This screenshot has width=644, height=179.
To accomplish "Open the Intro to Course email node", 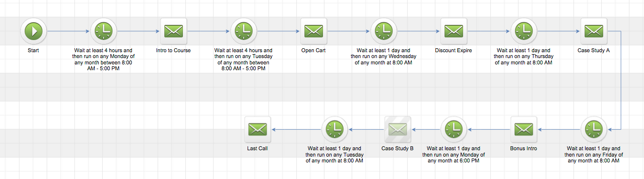I will pyautogui.click(x=174, y=31).
